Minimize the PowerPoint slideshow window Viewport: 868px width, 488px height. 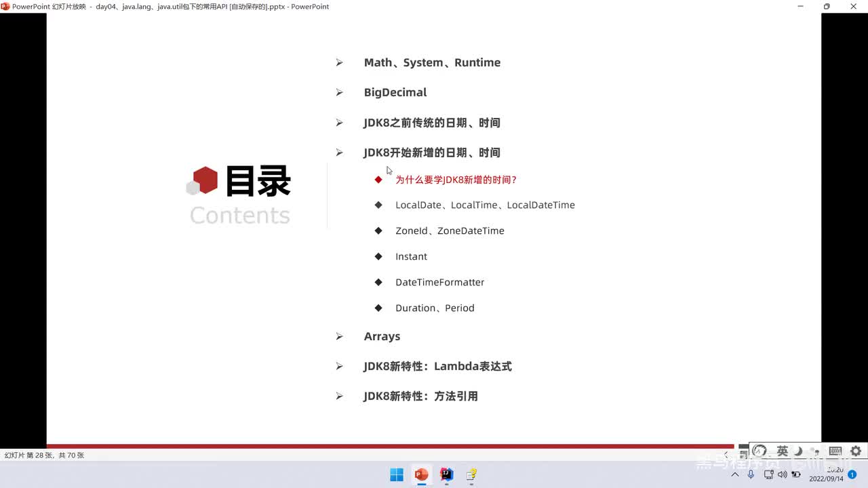coord(800,6)
